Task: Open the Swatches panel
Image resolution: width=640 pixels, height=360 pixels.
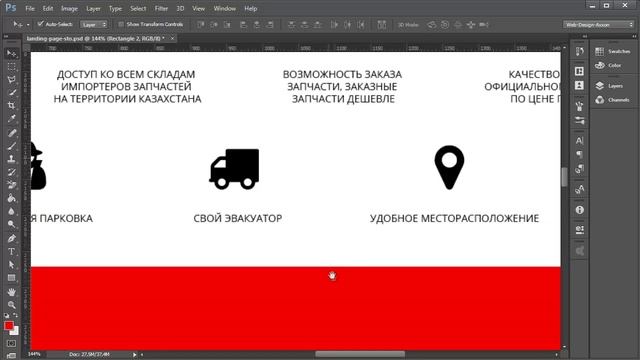Action: pyautogui.click(x=613, y=51)
